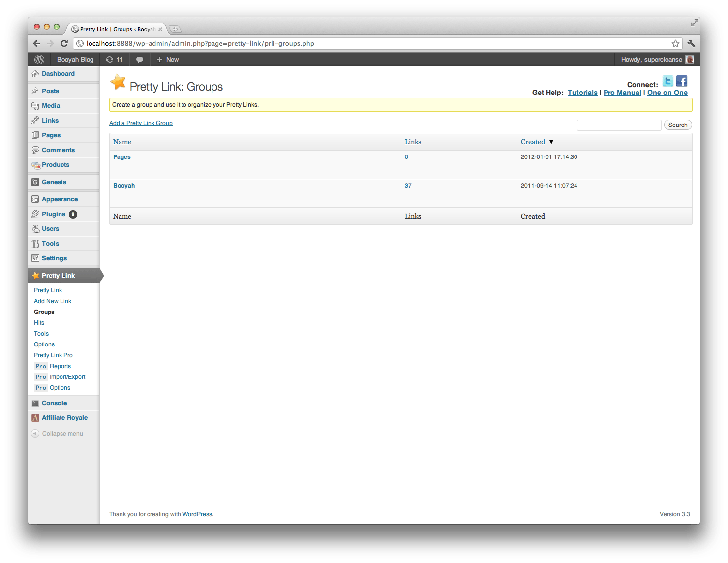Viewport: 728px width, 563px height.
Task: Open Pro Options submenu item
Action: 53,388
